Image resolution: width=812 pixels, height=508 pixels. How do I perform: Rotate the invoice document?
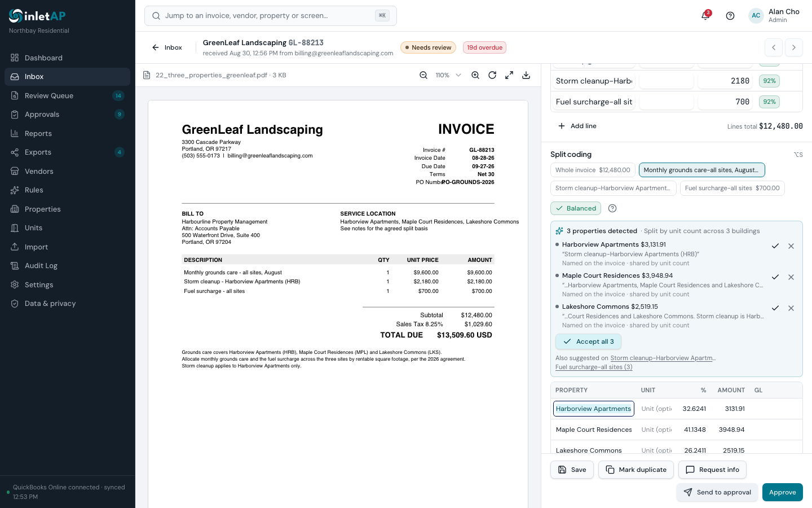pos(492,75)
